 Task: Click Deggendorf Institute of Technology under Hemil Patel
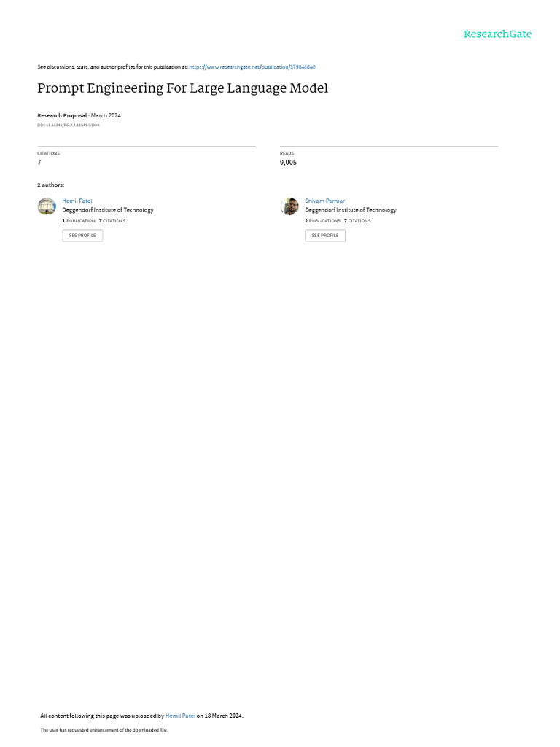pos(108,210)
